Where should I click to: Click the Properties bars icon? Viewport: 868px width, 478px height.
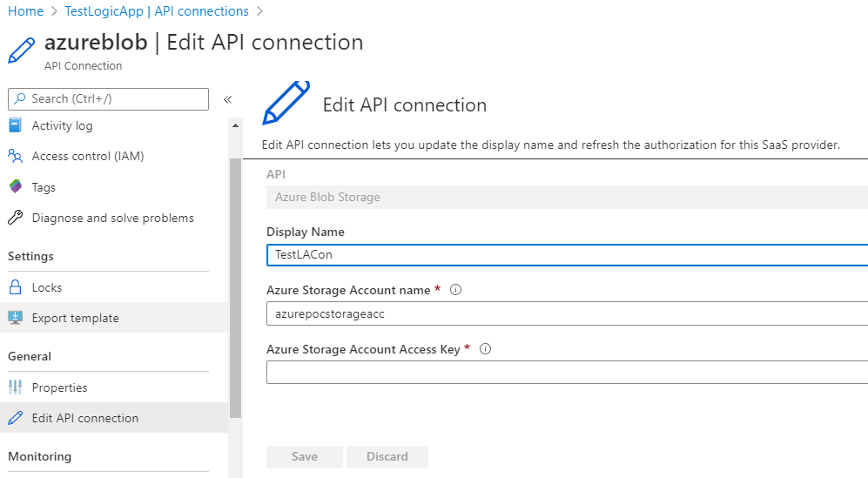click(x=16, y=387)
